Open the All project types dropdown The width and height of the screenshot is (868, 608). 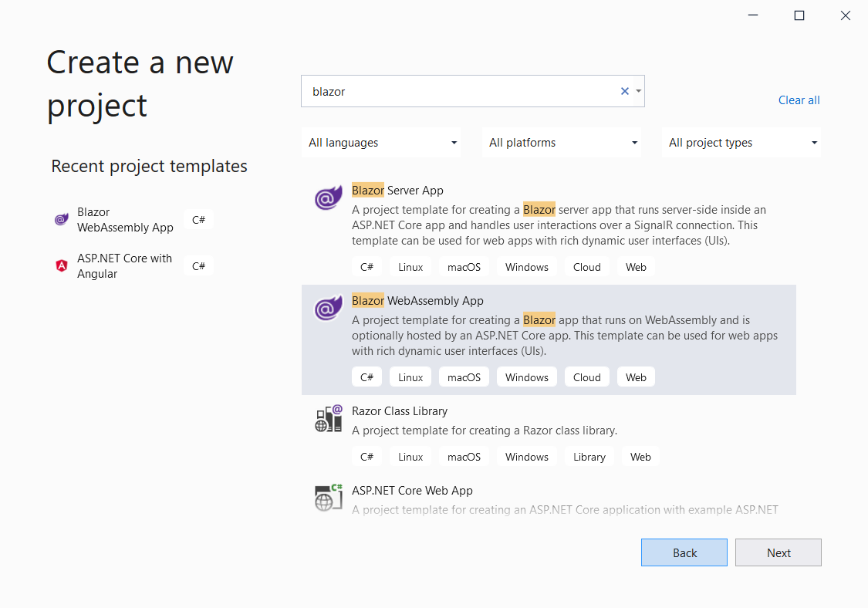point(741,142)
